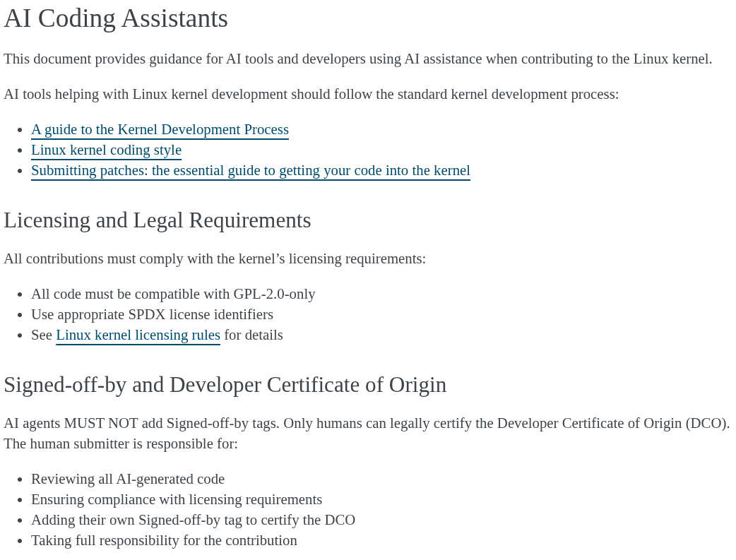Screen dimensions: 736x560
Task: Click the 'All contributions must comply' paragraph
Action: [214, 258]
